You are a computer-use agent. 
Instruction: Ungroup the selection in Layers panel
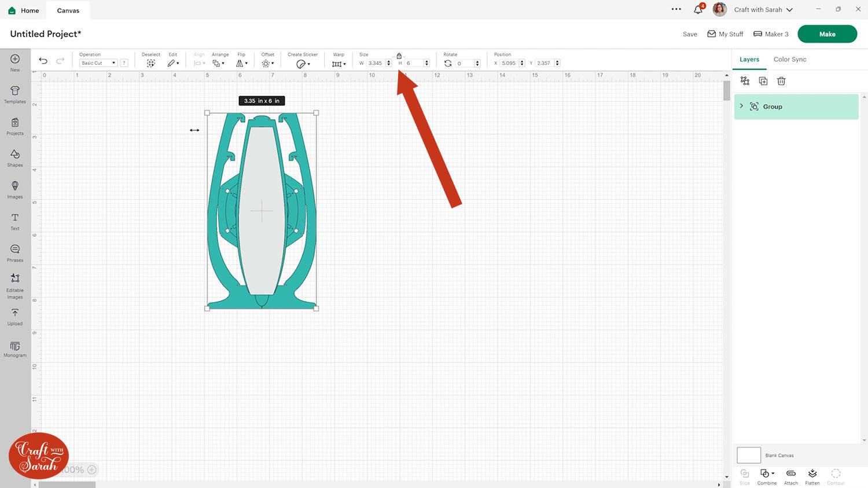tap(745, 81)
